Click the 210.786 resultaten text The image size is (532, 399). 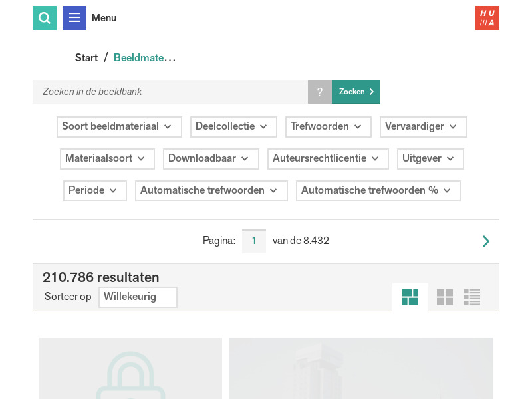point(101,277)
